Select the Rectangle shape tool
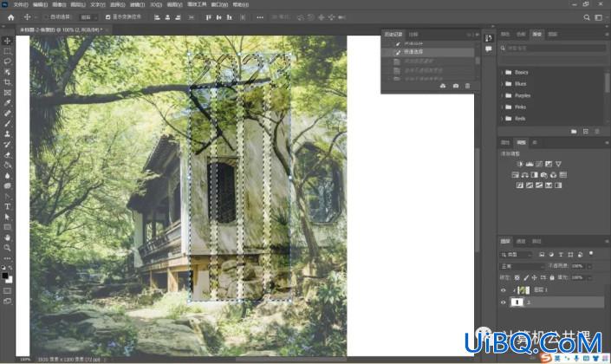 [7, 227]
